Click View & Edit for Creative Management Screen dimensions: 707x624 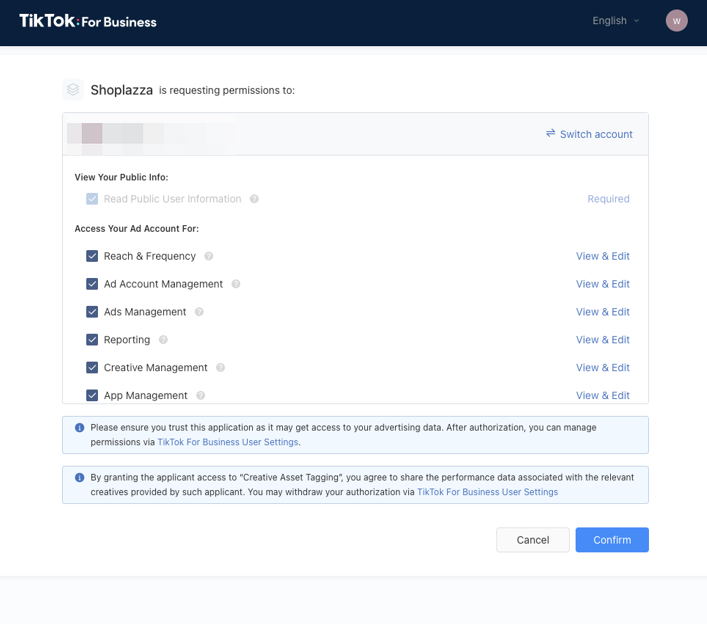602,367
